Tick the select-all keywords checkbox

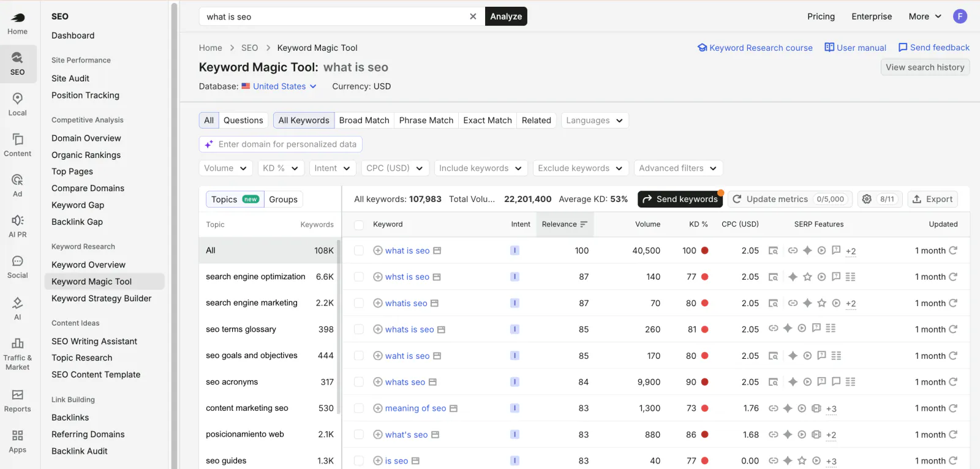(359, 225)
